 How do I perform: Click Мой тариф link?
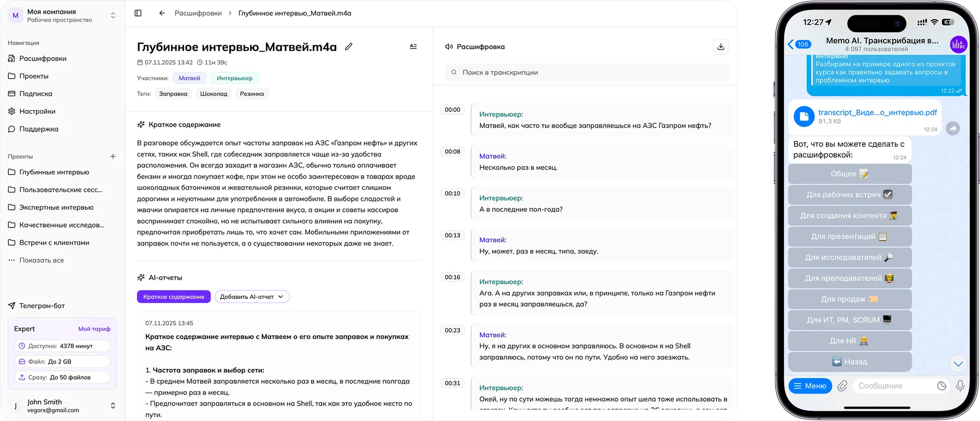tap(94, 329)
